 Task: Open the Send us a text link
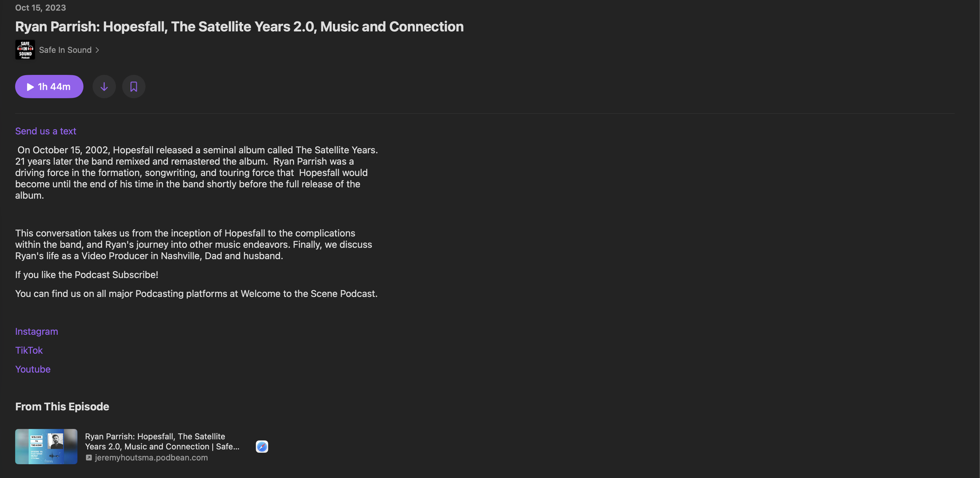click(x=45, y=131)
